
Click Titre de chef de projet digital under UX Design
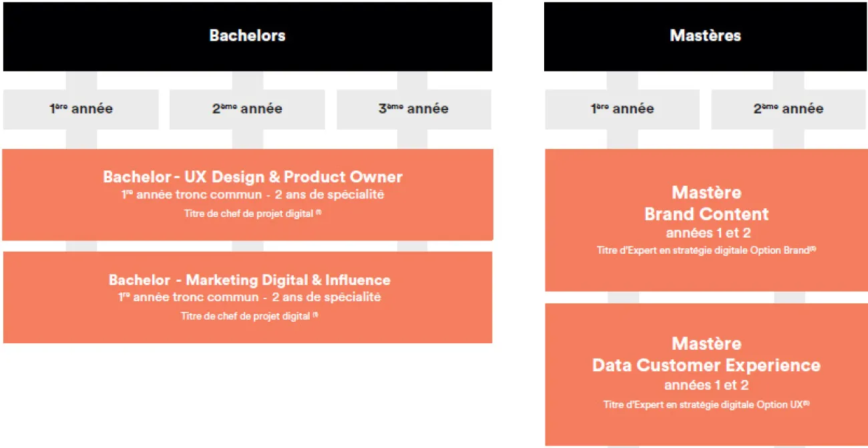pos(252,214)
